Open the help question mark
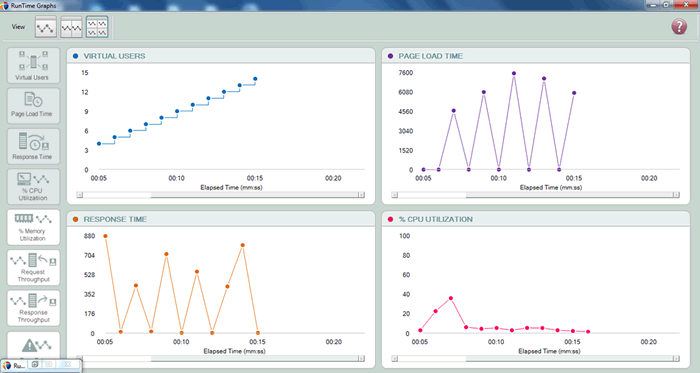 tap(679, 26)
